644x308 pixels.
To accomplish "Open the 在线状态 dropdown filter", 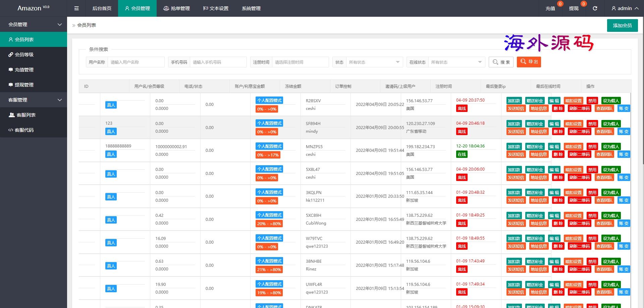I will 457,62.
